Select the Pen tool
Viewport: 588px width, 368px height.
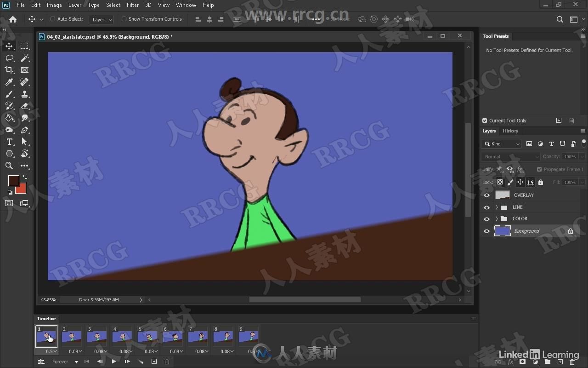point(25,130)
